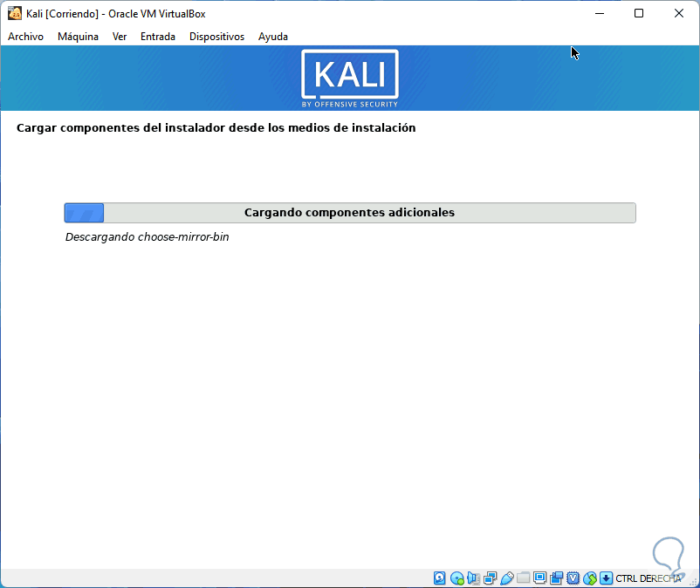
Task: Click the audio speaker status icon
Action: 473,578
